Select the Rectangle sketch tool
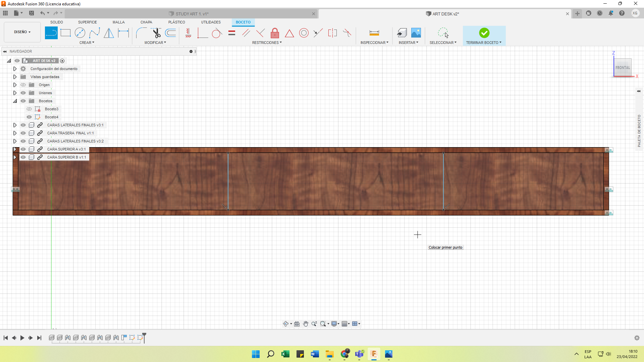This screenshot has width=644, height=362. (65, 33)
